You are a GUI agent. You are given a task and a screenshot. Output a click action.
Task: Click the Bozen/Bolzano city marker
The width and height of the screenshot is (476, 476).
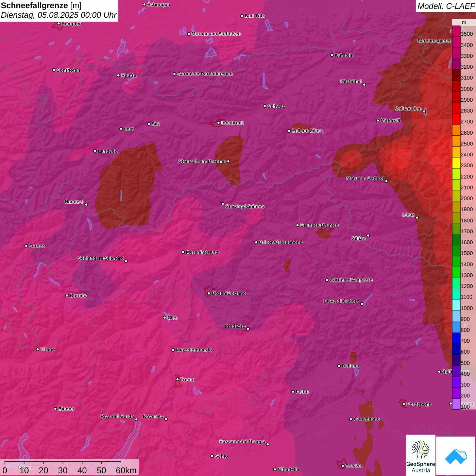coord(209,293)
